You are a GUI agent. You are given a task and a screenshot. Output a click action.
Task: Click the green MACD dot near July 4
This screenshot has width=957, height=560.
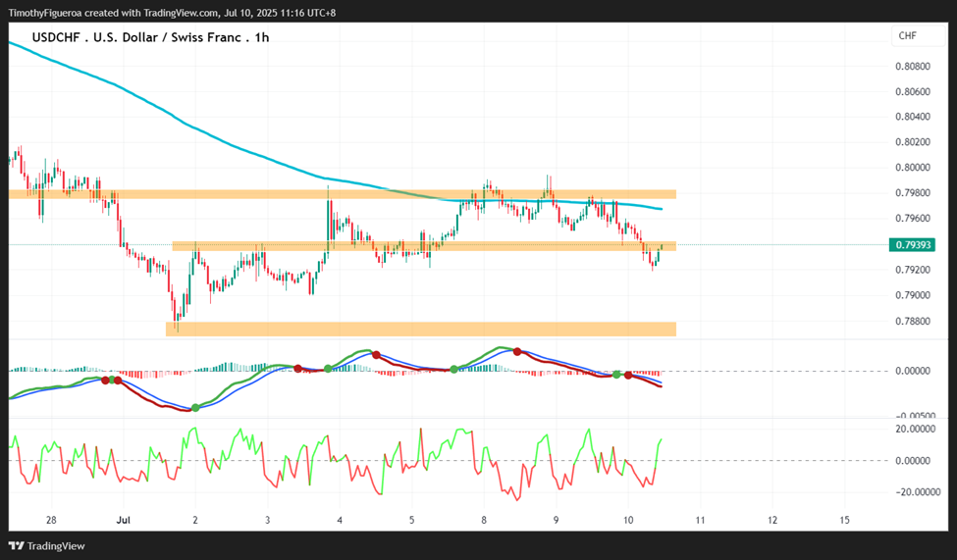tap(328, 369)
